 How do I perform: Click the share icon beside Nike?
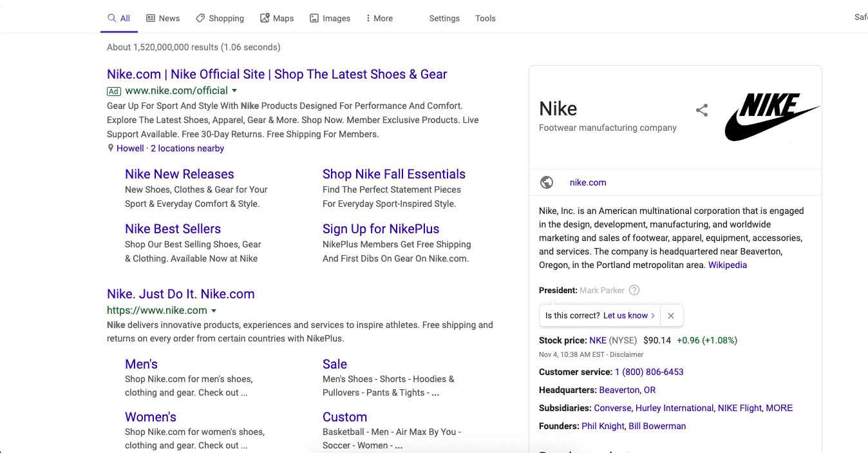pos(702,110)
